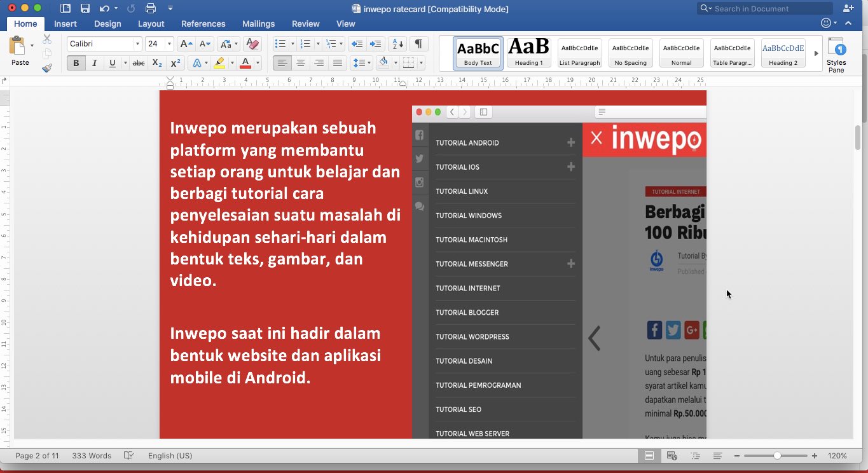This screenshot has width=868, height=473.
Task: Undo the last action
Action: tap(104, 8)
